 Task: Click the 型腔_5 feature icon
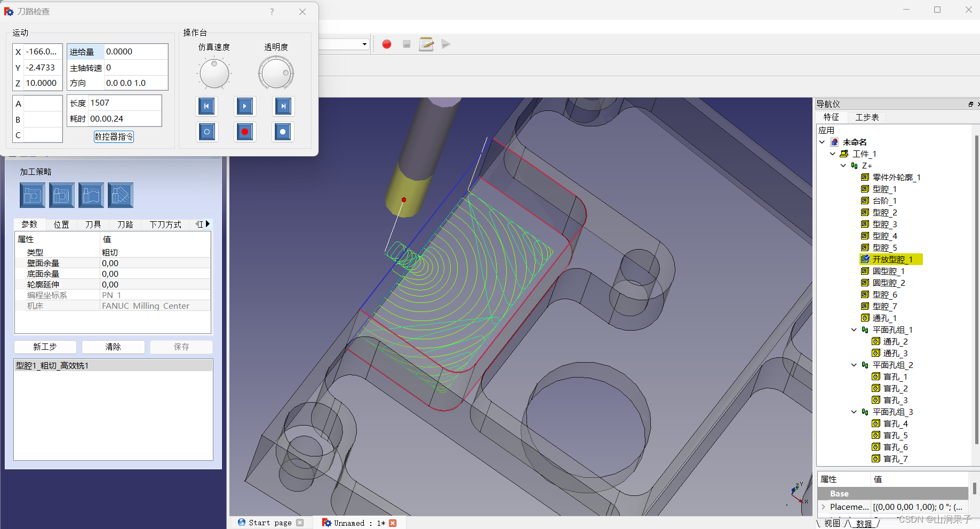click(865, 247)
